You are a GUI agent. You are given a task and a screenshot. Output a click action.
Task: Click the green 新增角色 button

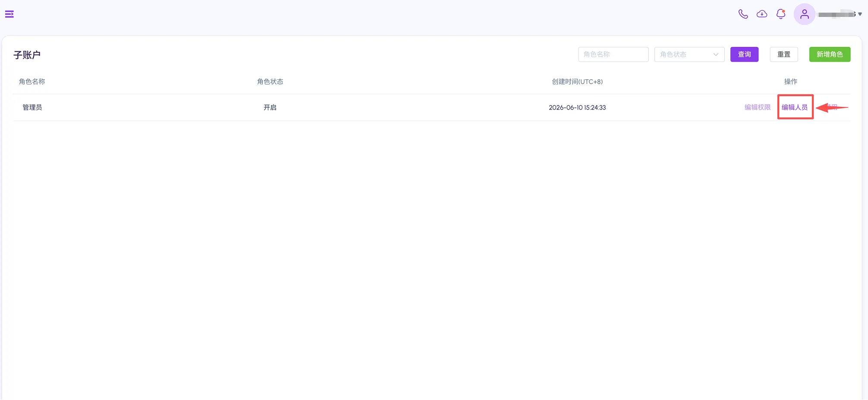tap(830, 54)
